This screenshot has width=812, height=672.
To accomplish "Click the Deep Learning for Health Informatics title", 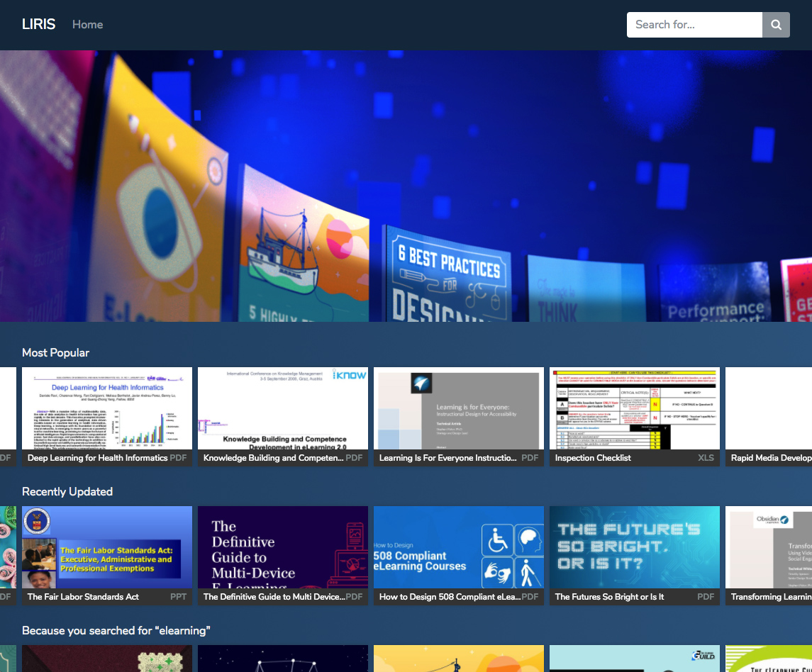I will click(x=97, y=458).
